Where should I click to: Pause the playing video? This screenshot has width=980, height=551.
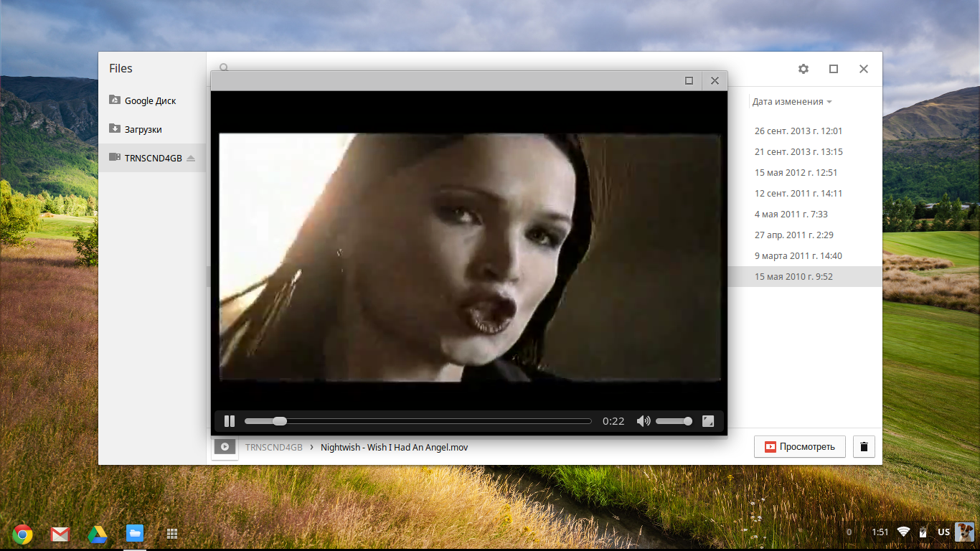point(230,421)
